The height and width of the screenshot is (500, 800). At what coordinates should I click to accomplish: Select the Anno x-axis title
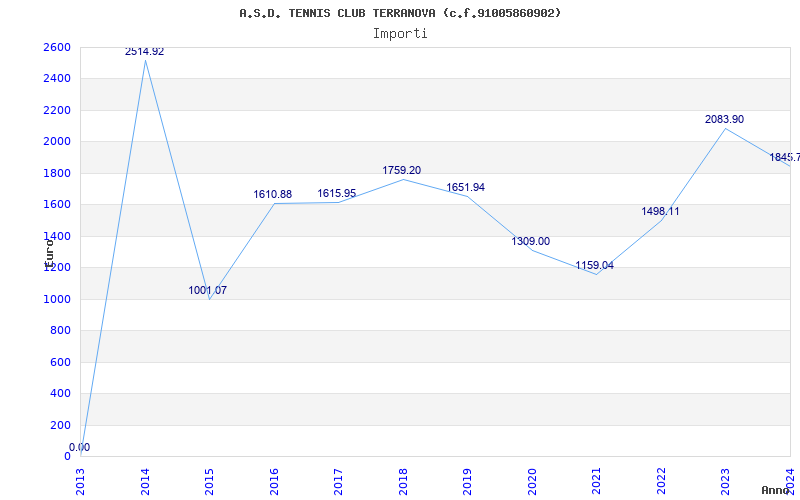pos(776,490)
